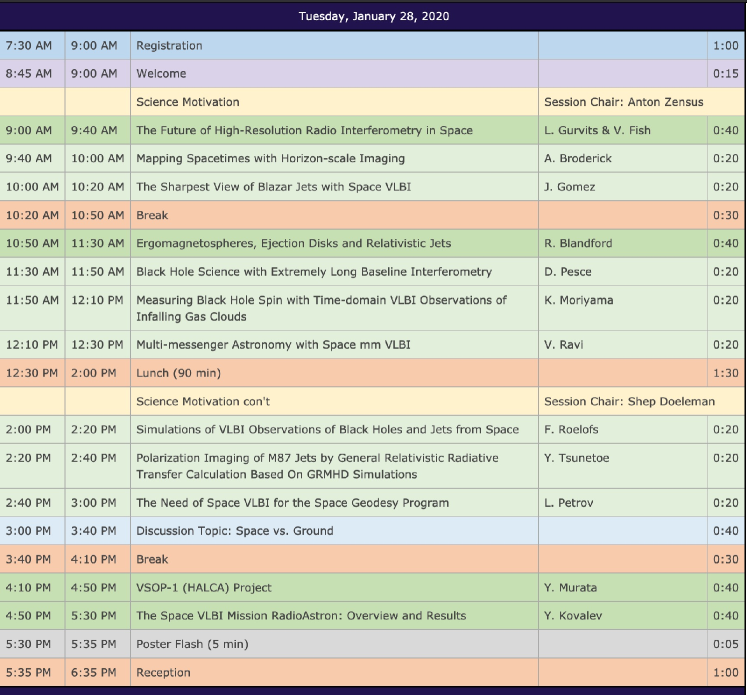Open Future of High-Resolution Radio Interferometry talk
This screenshot has height=695, width=747.
point(304,130)
